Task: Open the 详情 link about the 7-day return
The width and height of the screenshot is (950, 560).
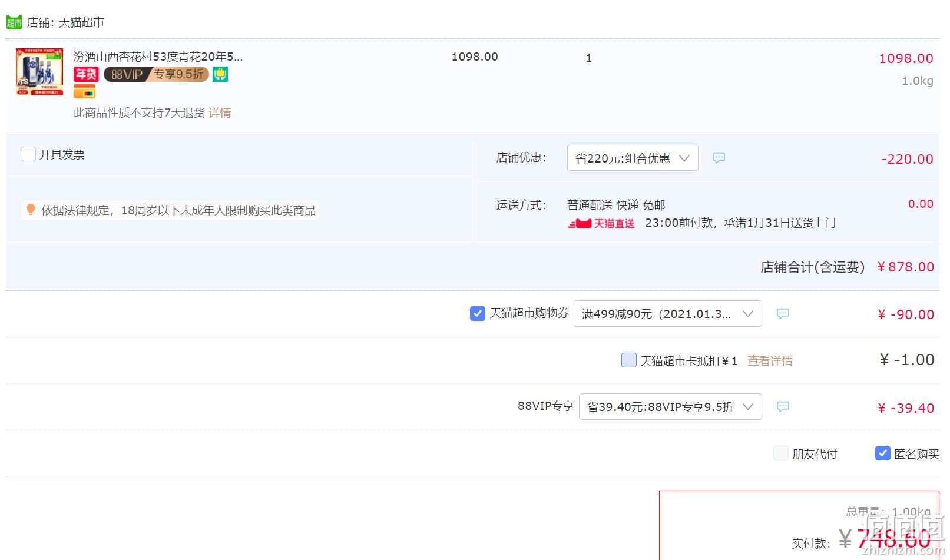Action: point(220,112)
